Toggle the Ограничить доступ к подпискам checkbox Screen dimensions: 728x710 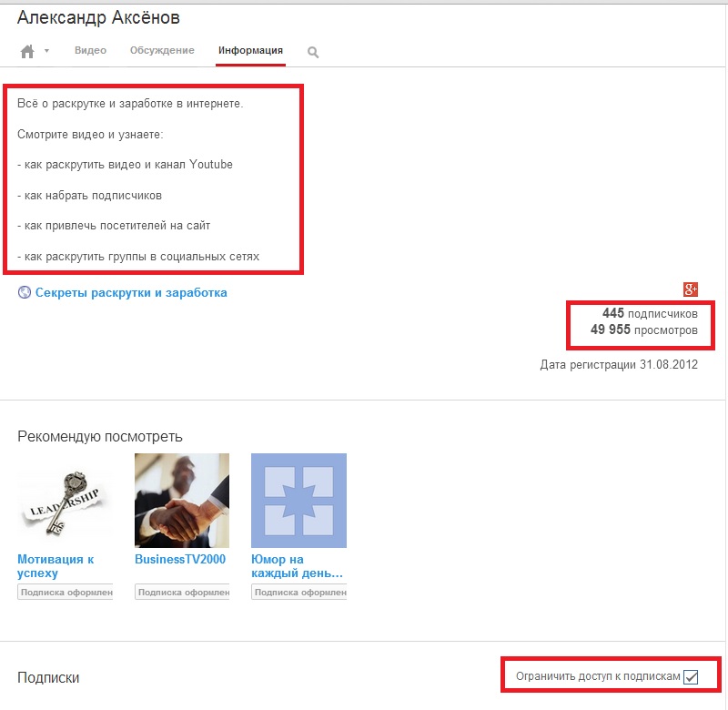(691, 677)
